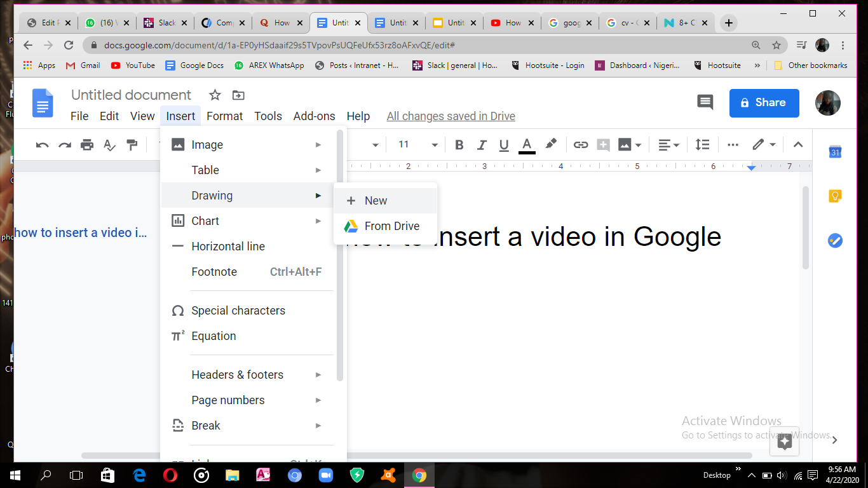Select the highlight color pen icon

click(x=551, y=144)
